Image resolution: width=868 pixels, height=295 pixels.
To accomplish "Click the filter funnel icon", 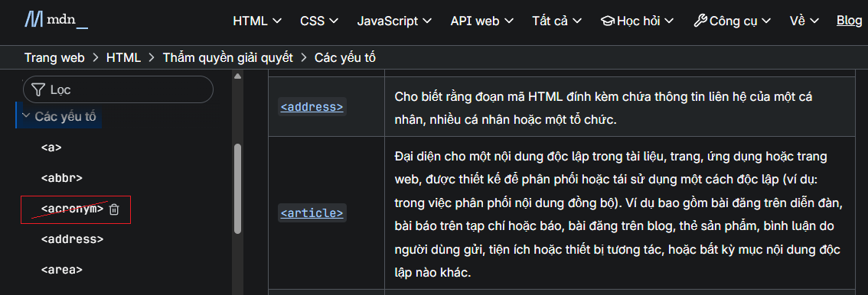I will click(x=38, y=89).
